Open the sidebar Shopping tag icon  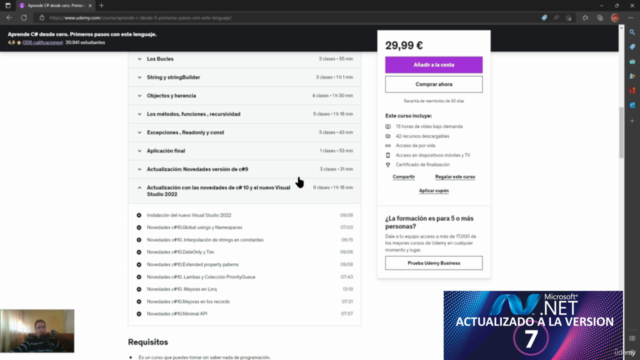[632, 47]
